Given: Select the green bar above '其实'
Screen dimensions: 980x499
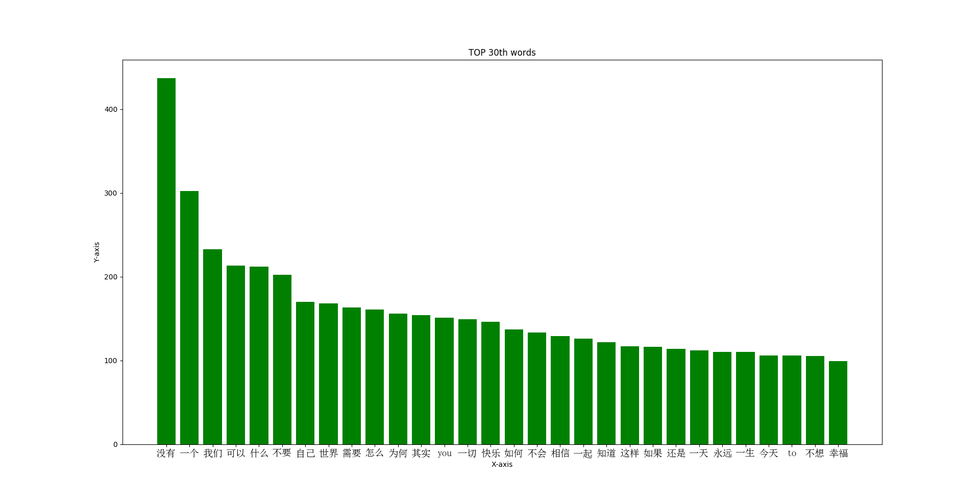Looking at the screenshot, I should (x=421, y=379).
